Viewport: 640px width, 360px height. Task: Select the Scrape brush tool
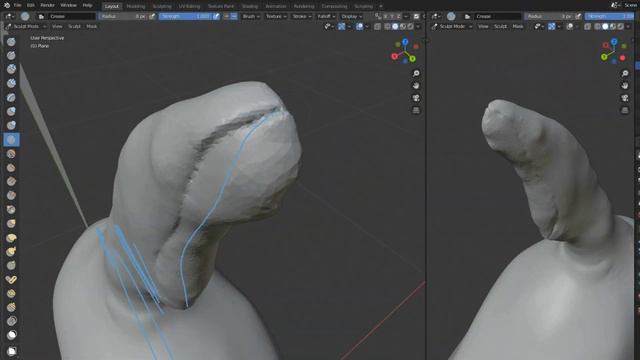pos(11,196)
